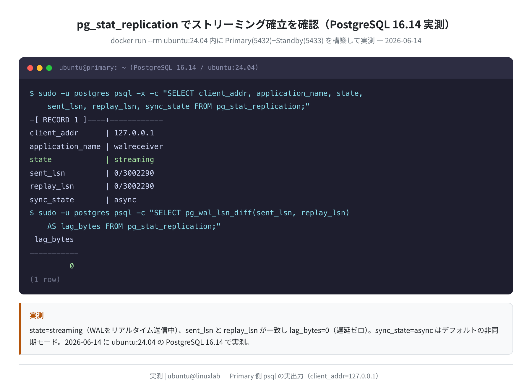The width and height of the screenshot is (532, 392).
Task: Click the application_name field label
Action: pyautogui.click(x=65, y=147)
